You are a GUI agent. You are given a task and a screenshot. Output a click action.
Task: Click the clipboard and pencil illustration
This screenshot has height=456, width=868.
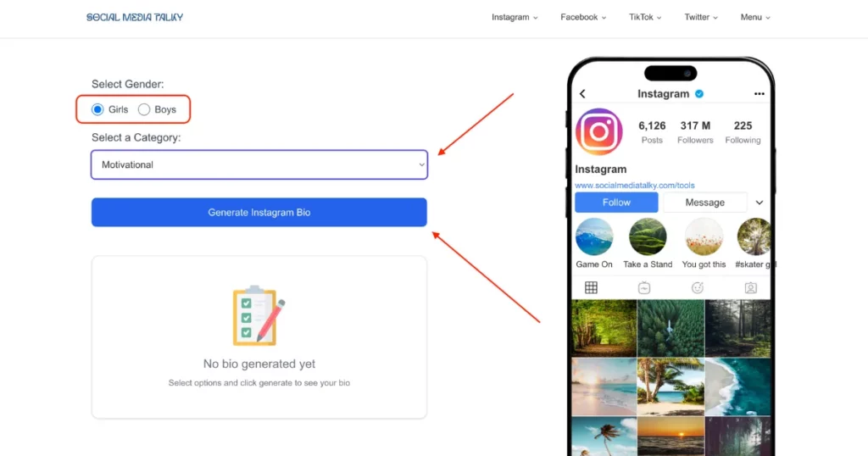coord(259,316)
